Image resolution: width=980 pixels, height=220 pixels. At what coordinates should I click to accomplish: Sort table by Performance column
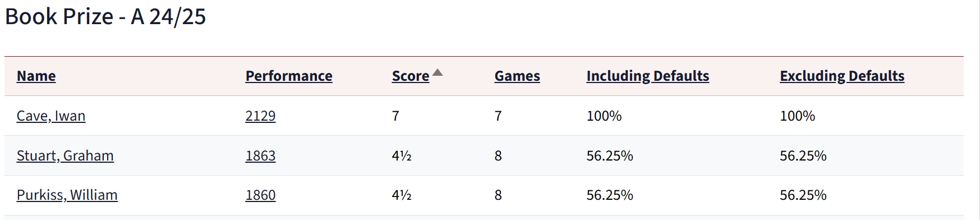pyautogui.click(x=289, y=76)
